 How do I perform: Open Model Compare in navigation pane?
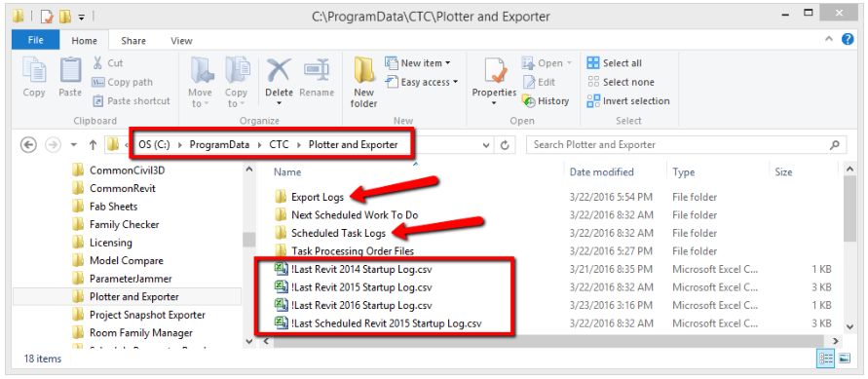click(127, 260)
